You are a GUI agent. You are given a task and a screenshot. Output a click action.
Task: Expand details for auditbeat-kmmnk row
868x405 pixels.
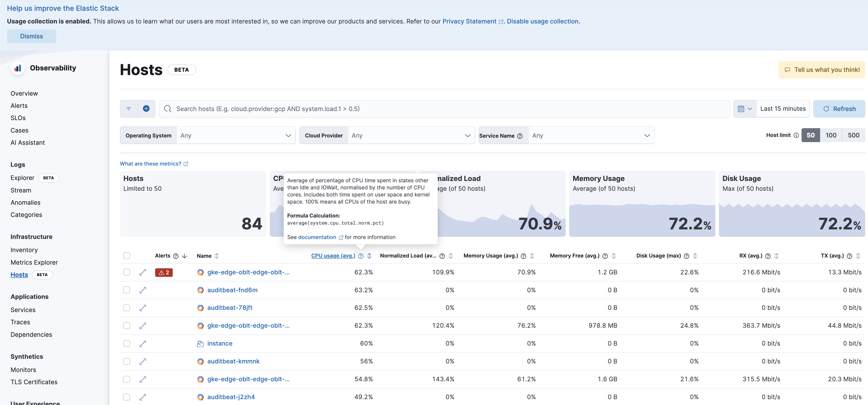coord(143,361)
